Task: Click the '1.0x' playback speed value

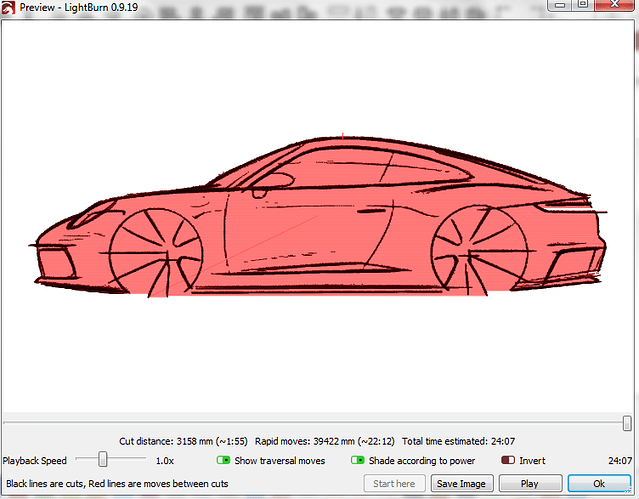Action: click(165, 461)
